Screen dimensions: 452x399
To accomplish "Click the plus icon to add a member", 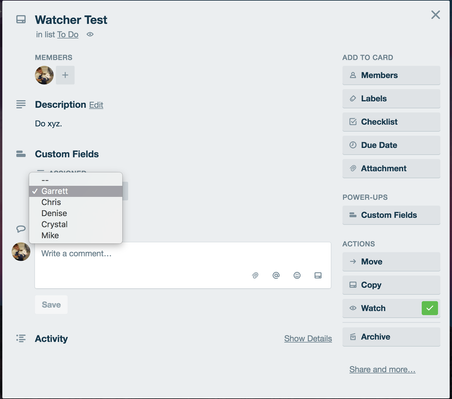I will coord(65,75).
